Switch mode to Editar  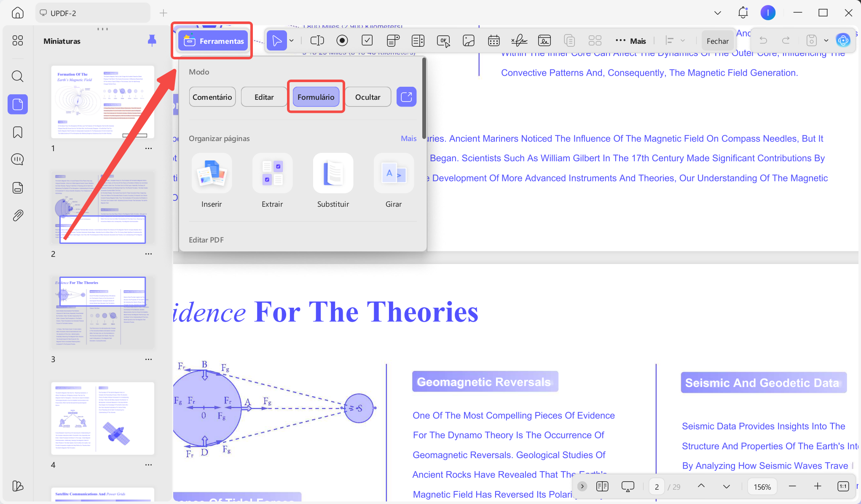coord(264,97)
